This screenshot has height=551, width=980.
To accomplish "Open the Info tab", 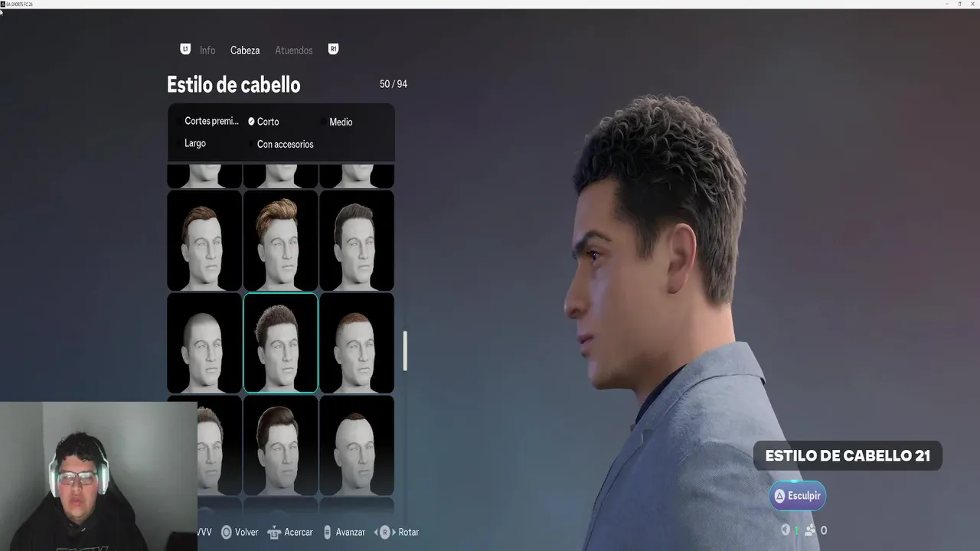I will [207, 51].
